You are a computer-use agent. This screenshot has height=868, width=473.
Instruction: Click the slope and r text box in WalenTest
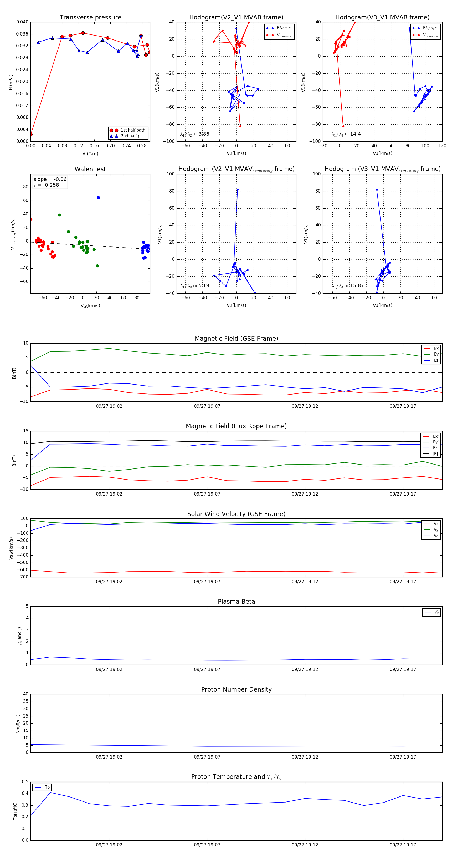tap(50, 182)
